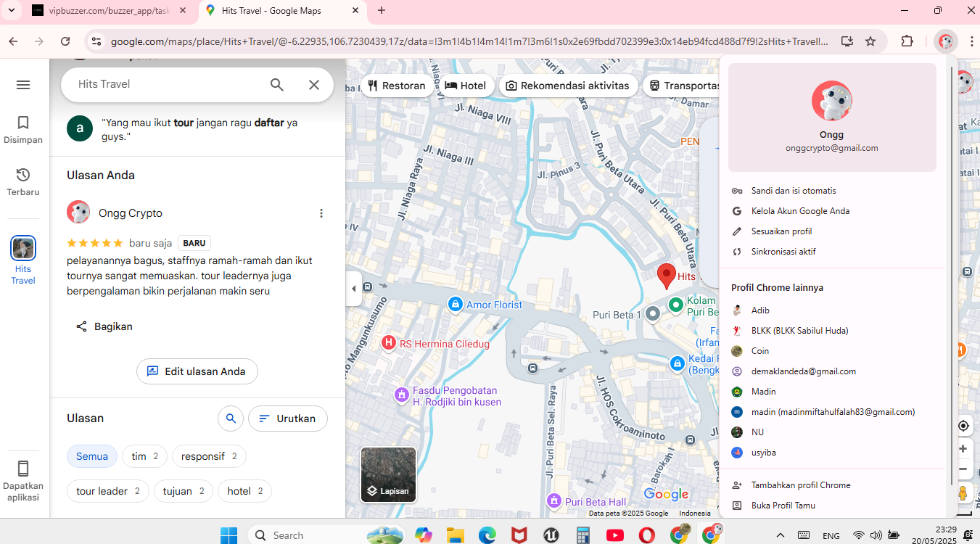Click the Restoran map category chip

[397, 86]
